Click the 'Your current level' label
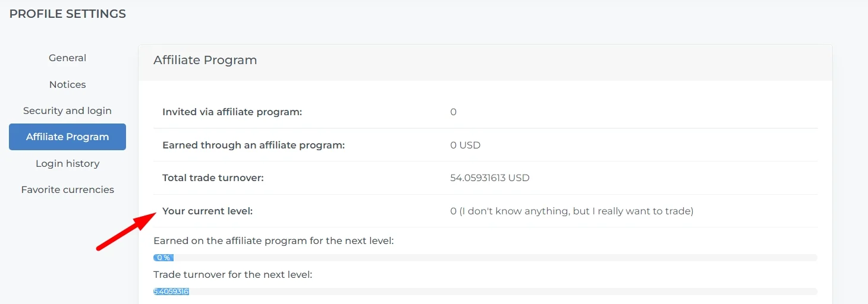868x304 pixels. pos(207,211)
